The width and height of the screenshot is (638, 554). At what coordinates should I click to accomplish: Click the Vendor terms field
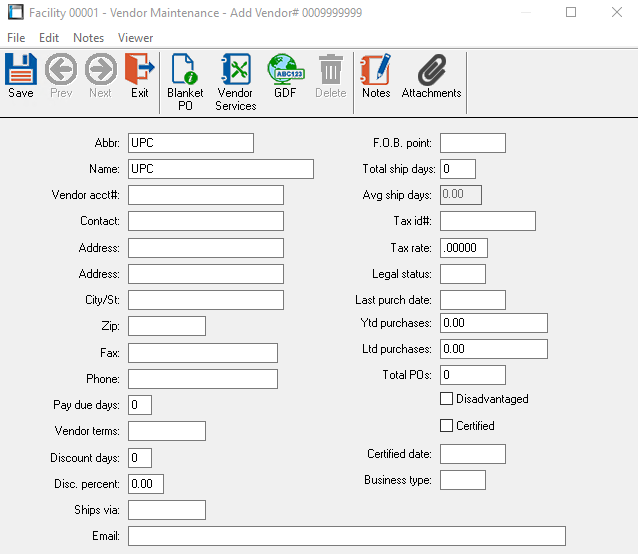pos(166,431)
